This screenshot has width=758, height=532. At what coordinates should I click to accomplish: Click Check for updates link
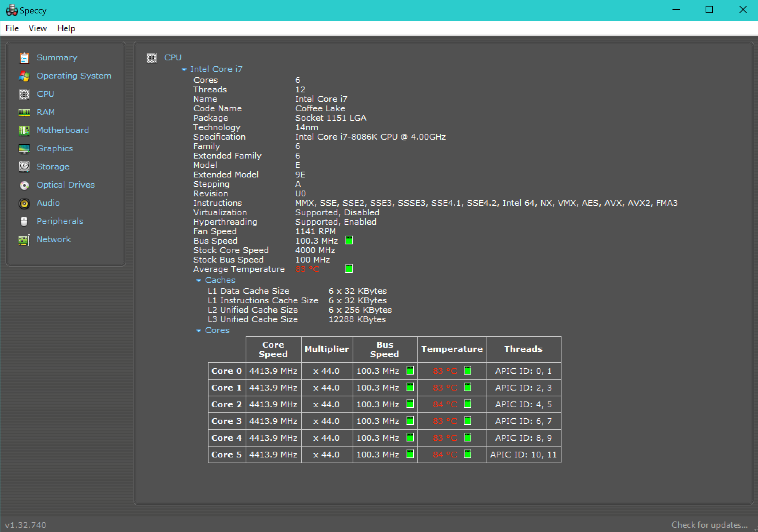(x=710, y=525)
